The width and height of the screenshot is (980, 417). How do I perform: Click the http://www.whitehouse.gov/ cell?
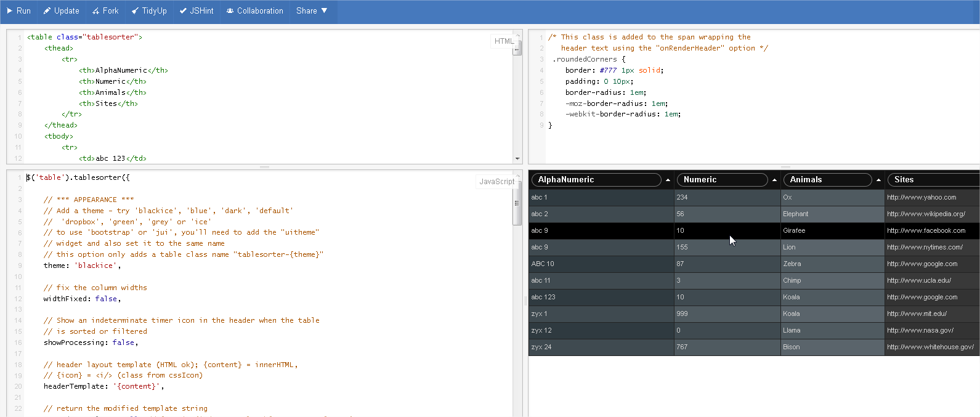click(932, 347)
